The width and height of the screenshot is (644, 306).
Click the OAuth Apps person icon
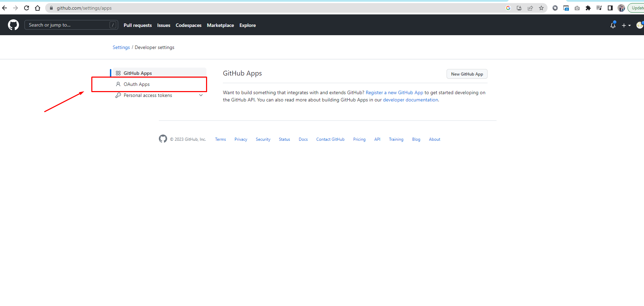[x=118, y=84]
